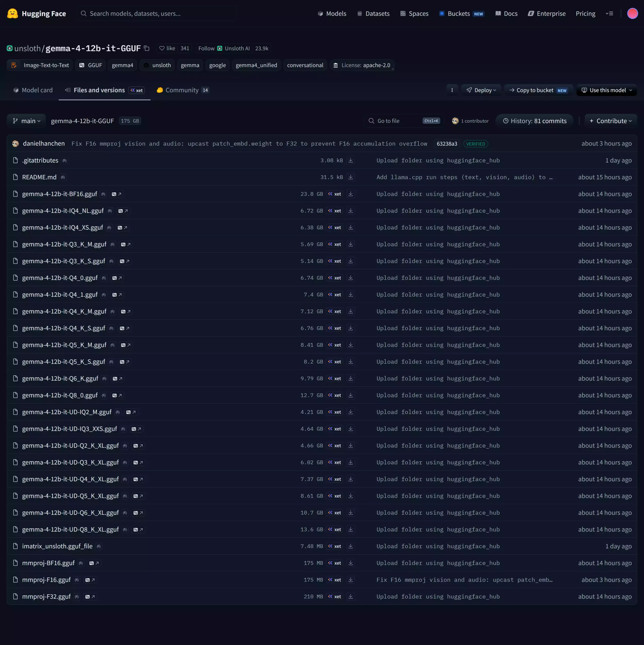Click the VERIFIED commit badge
This screenshot has width=644, height=645.
pyautogui.click(x=476, y=144)
